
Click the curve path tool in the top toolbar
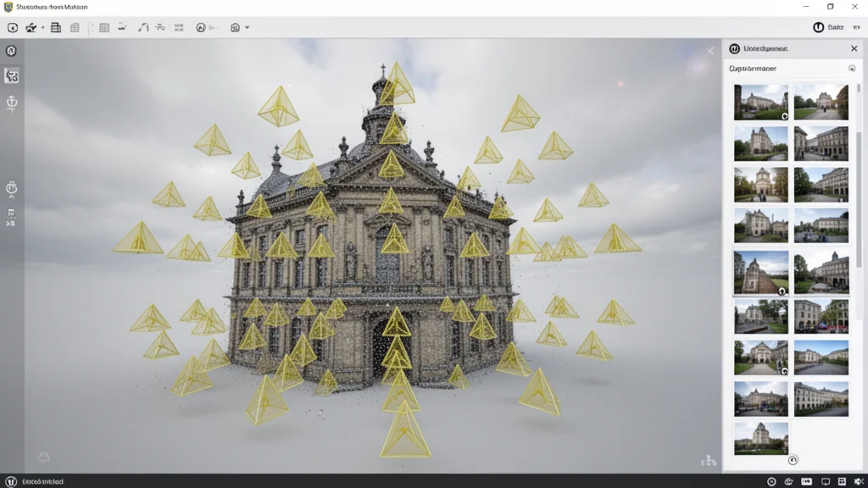coord(143,27)
